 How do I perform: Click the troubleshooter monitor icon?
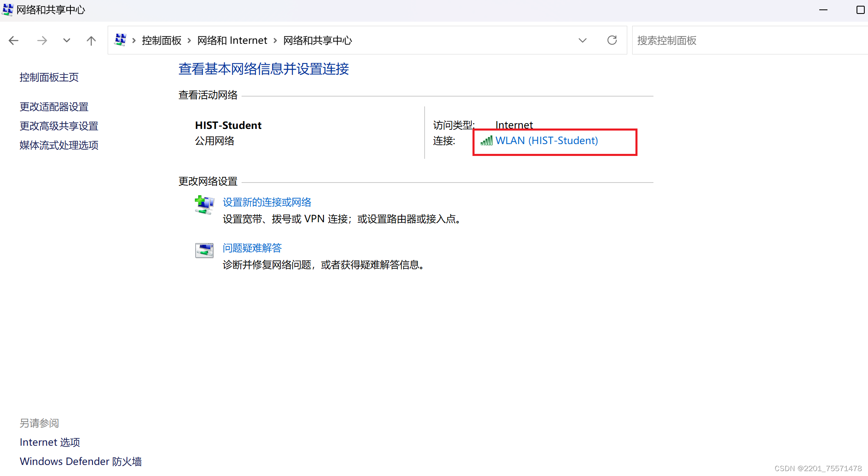coord(204,250)
